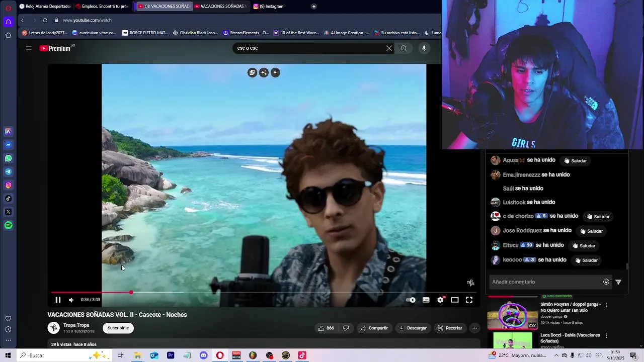Open the more actions three-dot menu under video
The image size is (644, 362).
click(474, 328)
